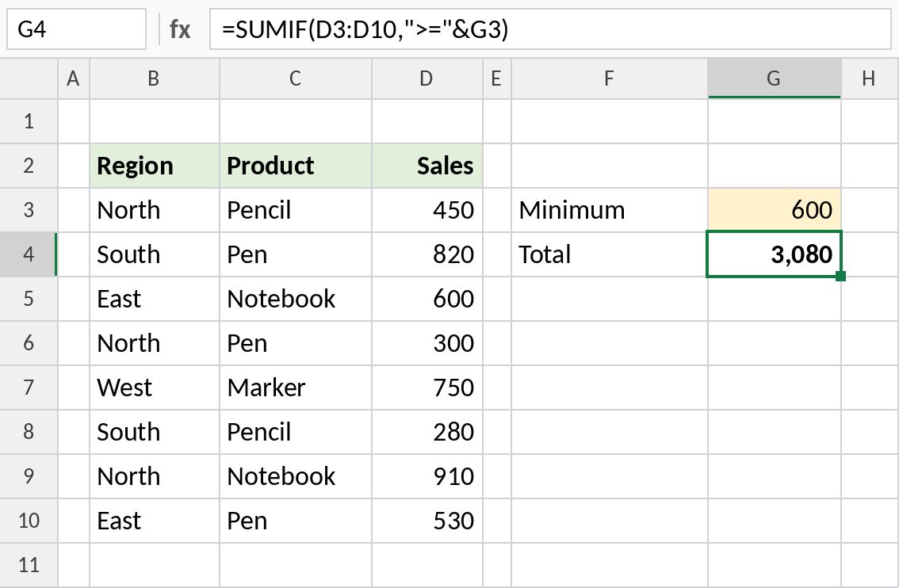The image size is (899, 588).
Task: Click the Minimum label cell
Action: click(x=610, y=210)
